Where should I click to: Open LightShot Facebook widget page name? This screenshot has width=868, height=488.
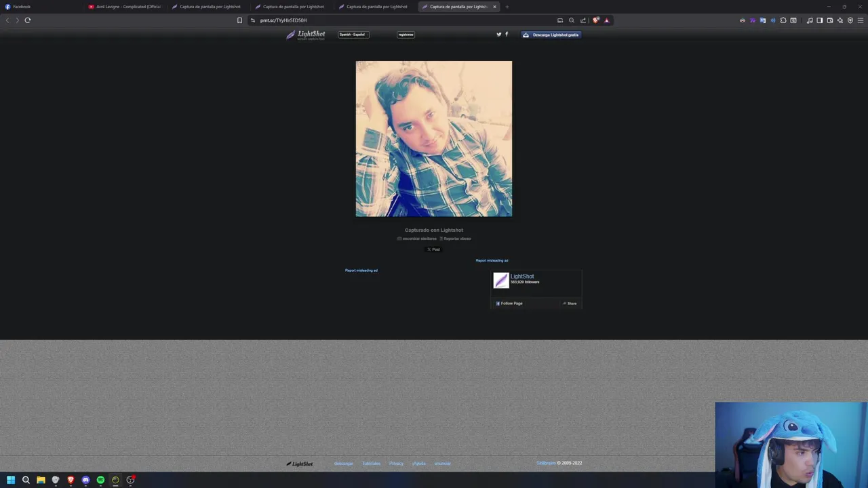click(522, 277)
